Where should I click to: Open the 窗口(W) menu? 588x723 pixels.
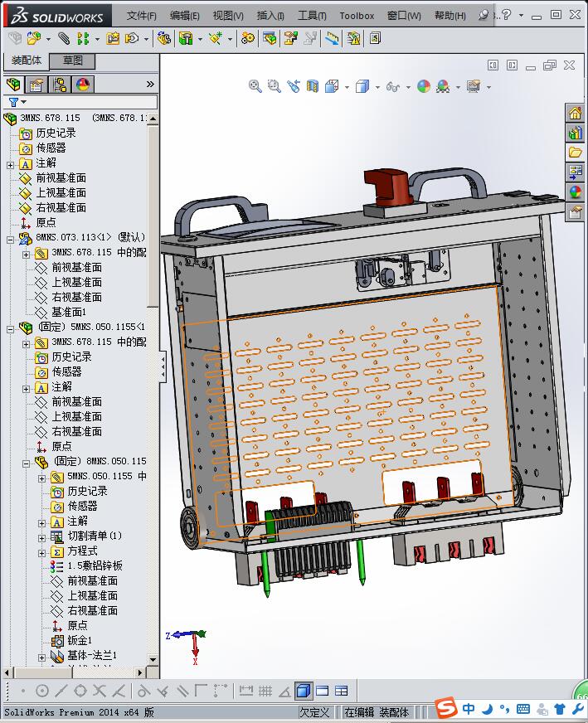tap(404, 16)
